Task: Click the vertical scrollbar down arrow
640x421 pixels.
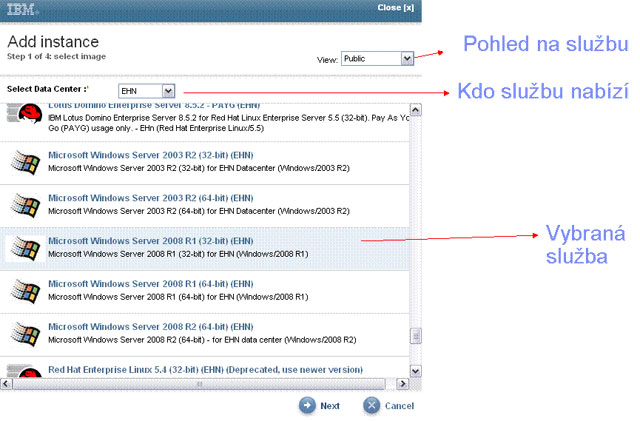Action: point(416,371)
